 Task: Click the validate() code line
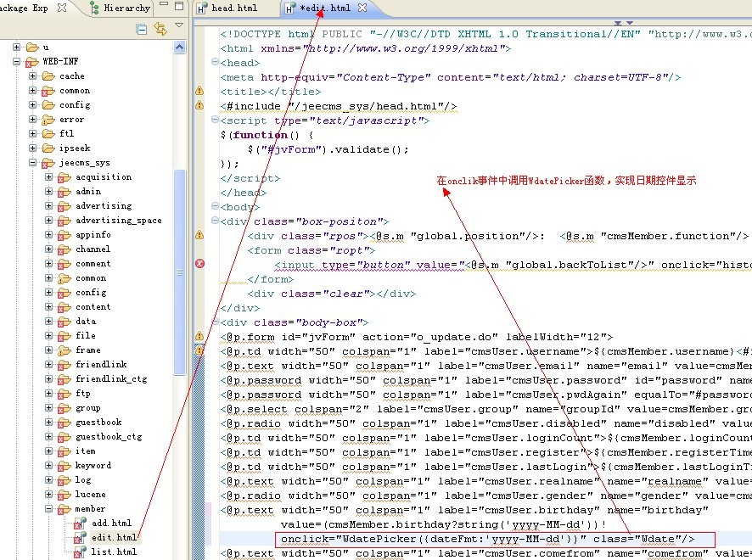328,149
